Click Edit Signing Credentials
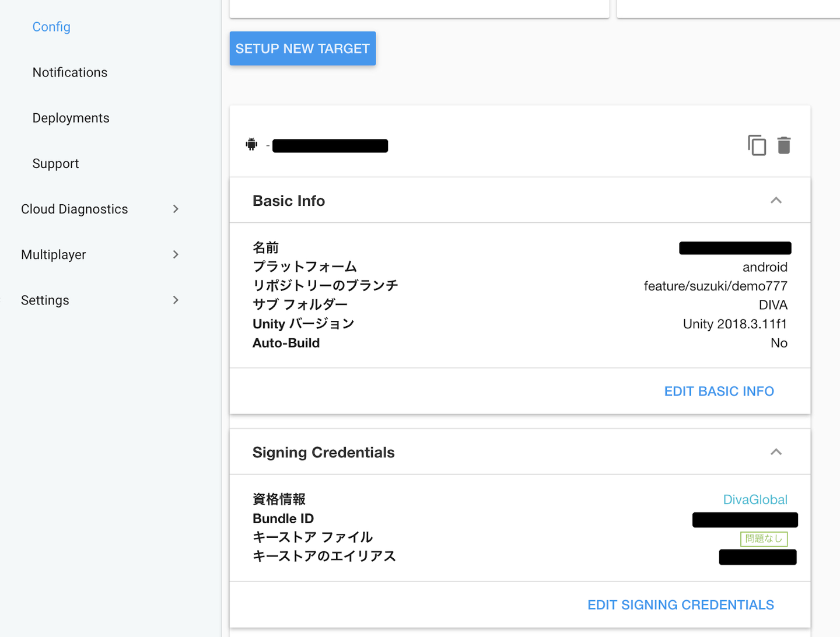This screenshot has height=637, width=840. pos(680,605)
